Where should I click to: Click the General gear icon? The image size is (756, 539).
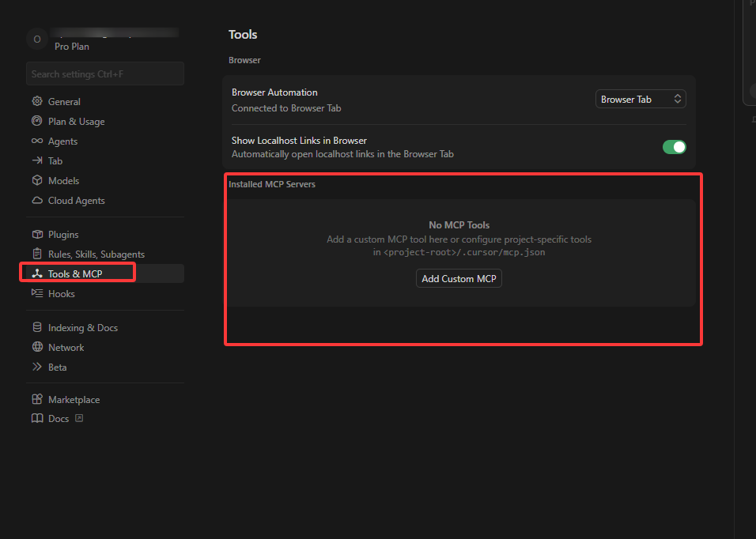pyautogui.click(x=37, y=101)
